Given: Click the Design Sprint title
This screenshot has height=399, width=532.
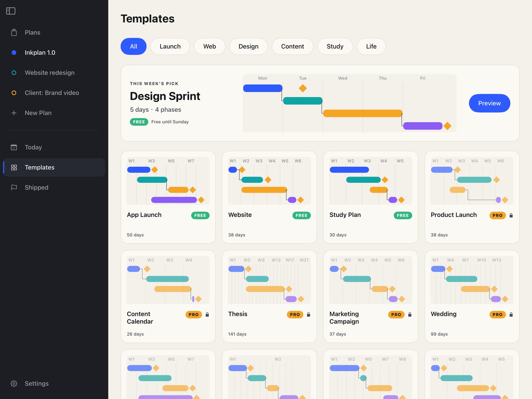Looking at the screenshot, I should point(165,96).
